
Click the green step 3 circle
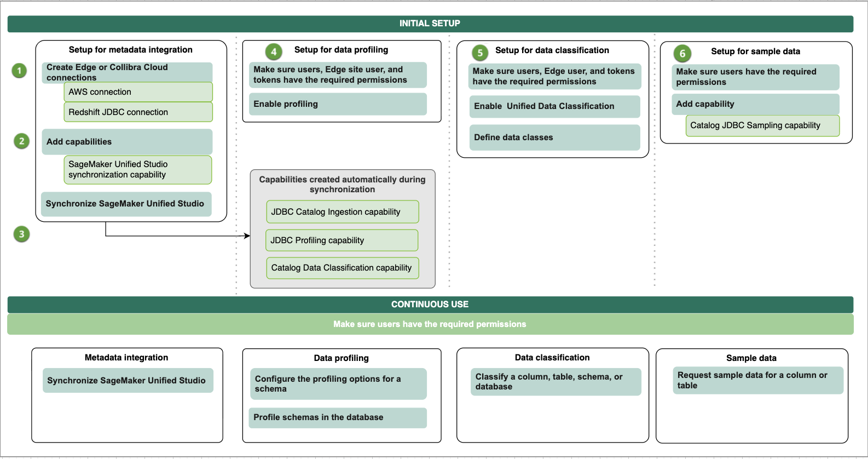21,234
